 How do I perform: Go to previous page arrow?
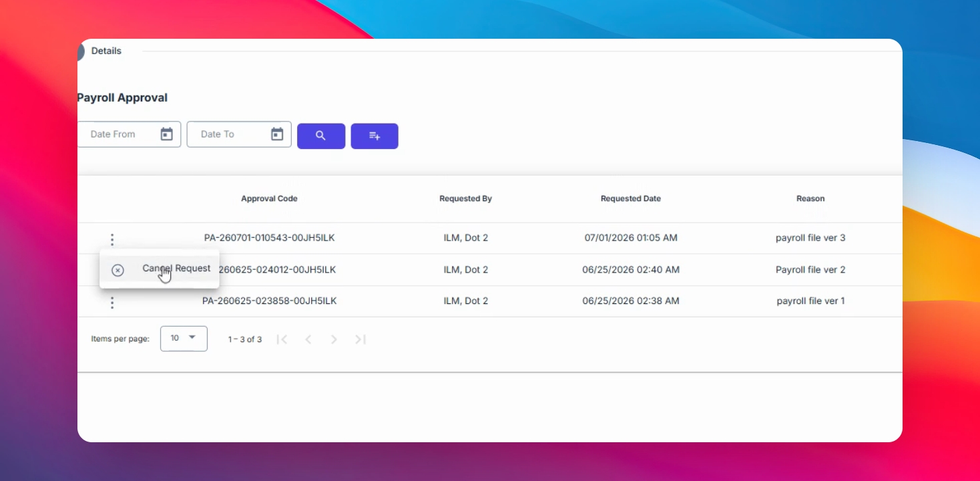(308, 339)
